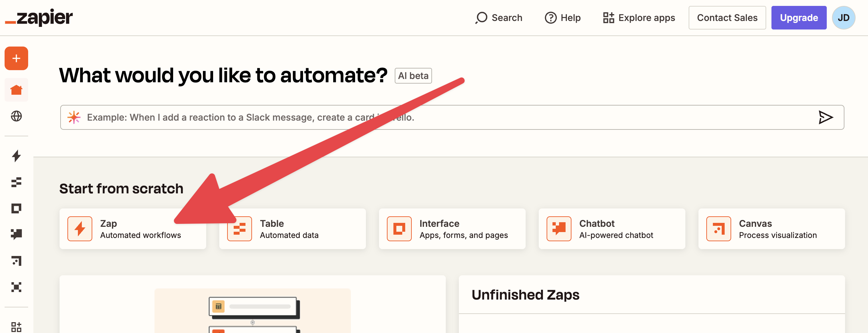Click the Start from scratch heading

(121, 188)
